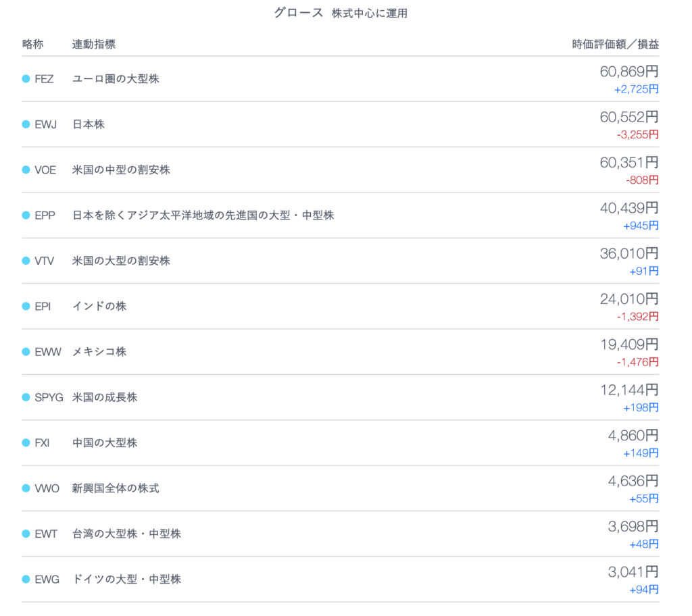Click the 略称 column header
692x616 pixels.
pyautogui.click(x=32, y=44)
